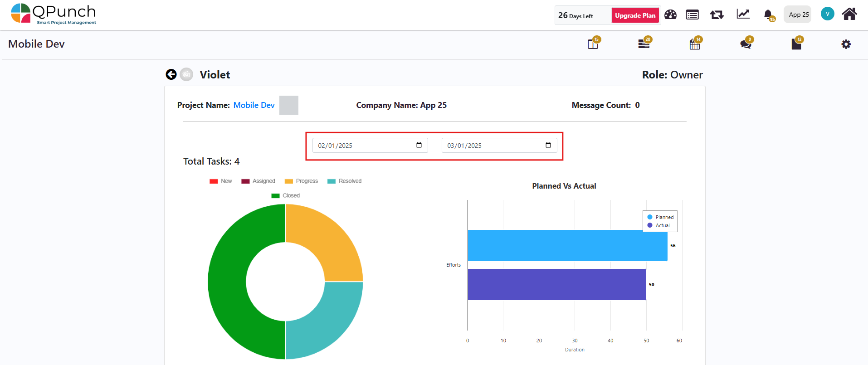Screen dimensions: 868x365
Task: Click the green Closed donut segment
Action: click(x=227, y=282)
